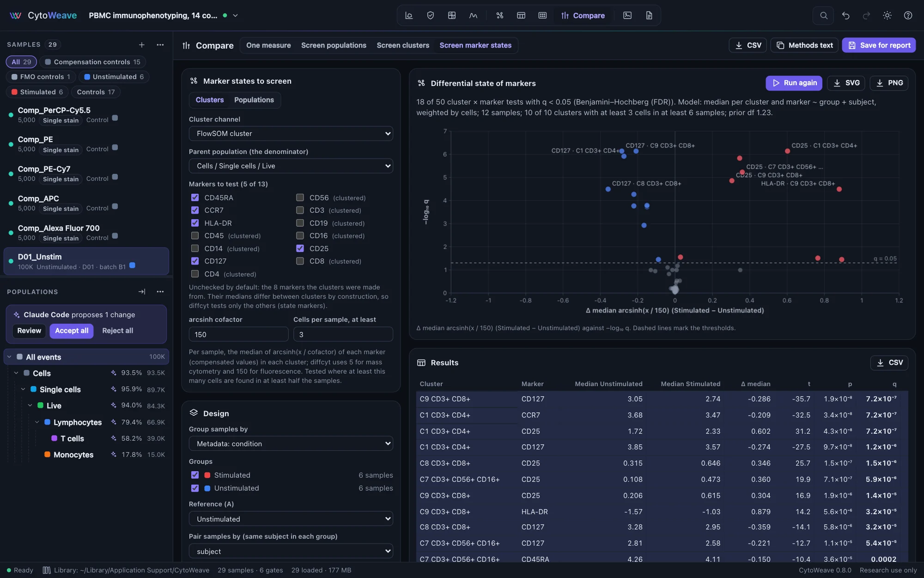Viewport: 924px width, 578px height.
Task: Select the Populations tab in marker states
Action: [254, 100]
